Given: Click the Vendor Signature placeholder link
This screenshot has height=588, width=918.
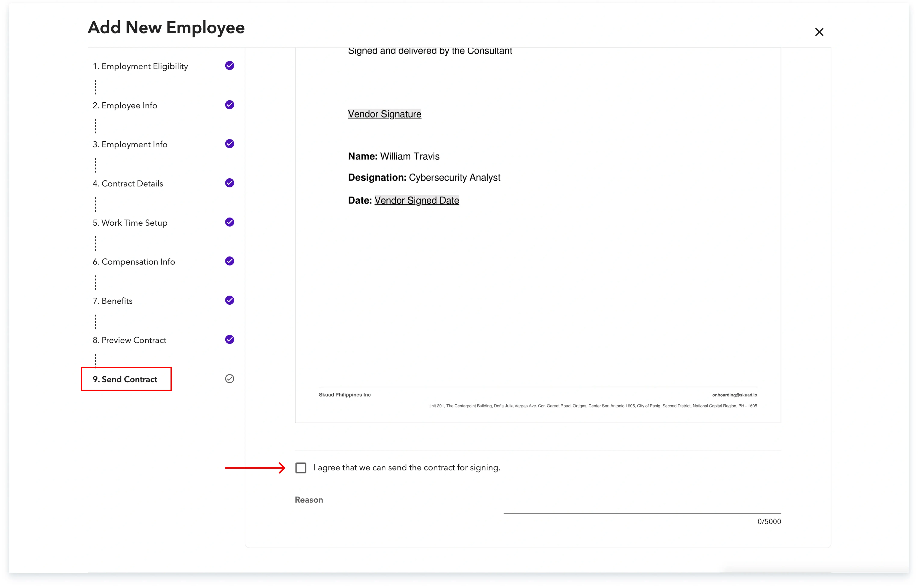Looking at the screenshot, I should tap(384, 114).
